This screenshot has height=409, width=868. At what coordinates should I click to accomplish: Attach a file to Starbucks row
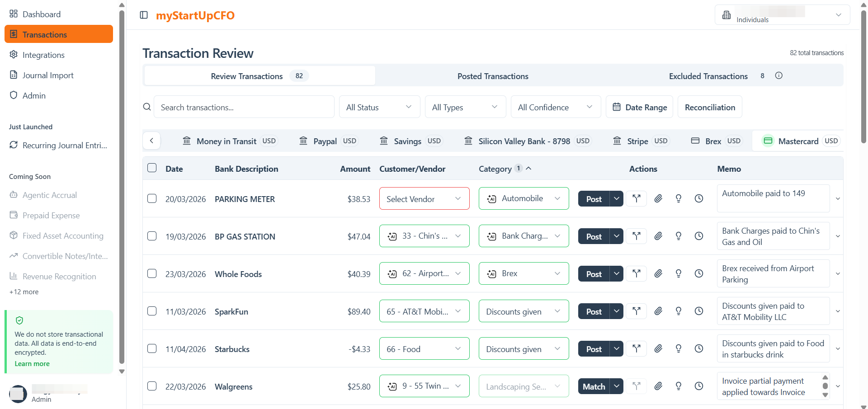(x=658, y=348)
